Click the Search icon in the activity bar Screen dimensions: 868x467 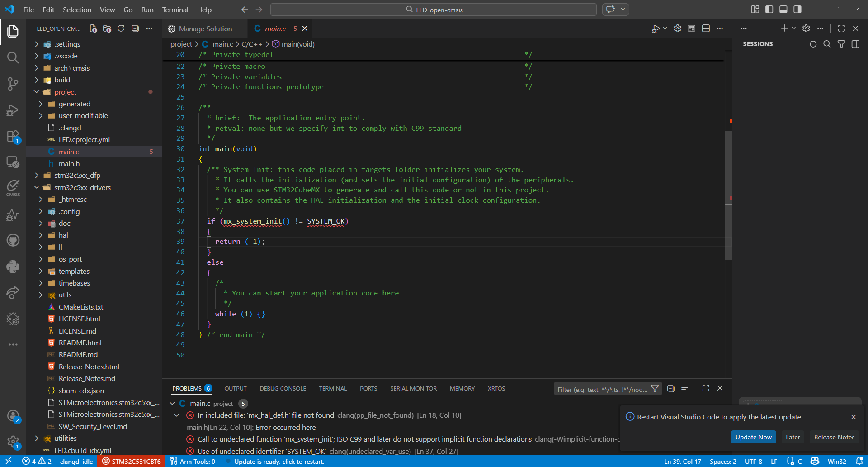coord(13,57)
